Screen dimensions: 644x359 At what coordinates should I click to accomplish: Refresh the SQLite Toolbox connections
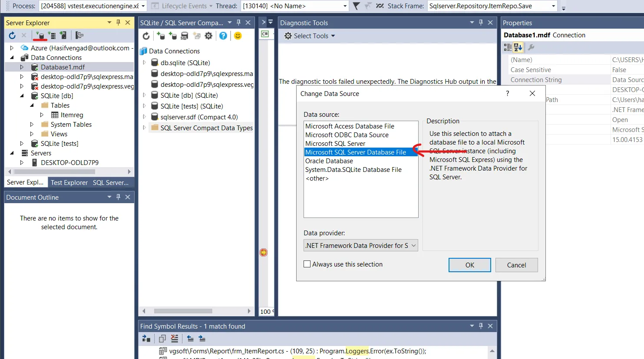point(146,36)
